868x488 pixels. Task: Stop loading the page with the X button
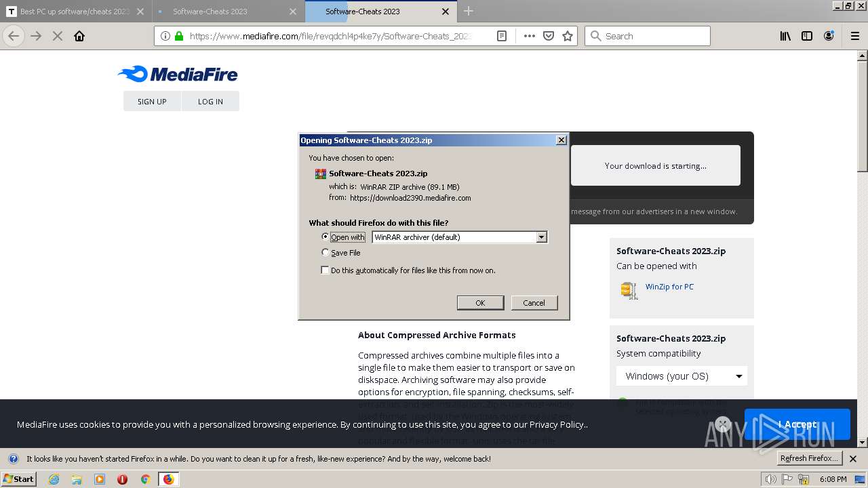tap(58, 36)
